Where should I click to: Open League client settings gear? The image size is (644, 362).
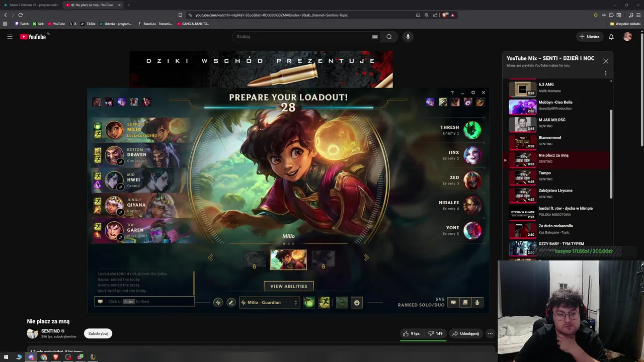pos(473,93)
